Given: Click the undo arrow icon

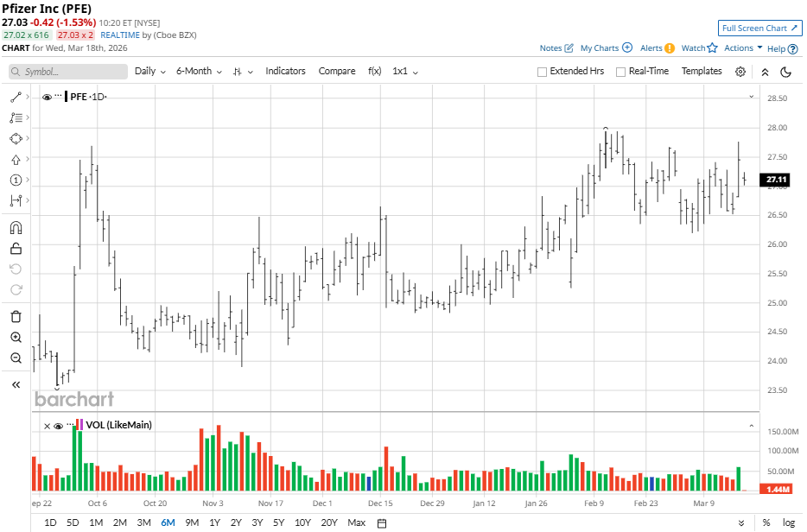Looking at the screenshot, I should (x=16, y=269).
